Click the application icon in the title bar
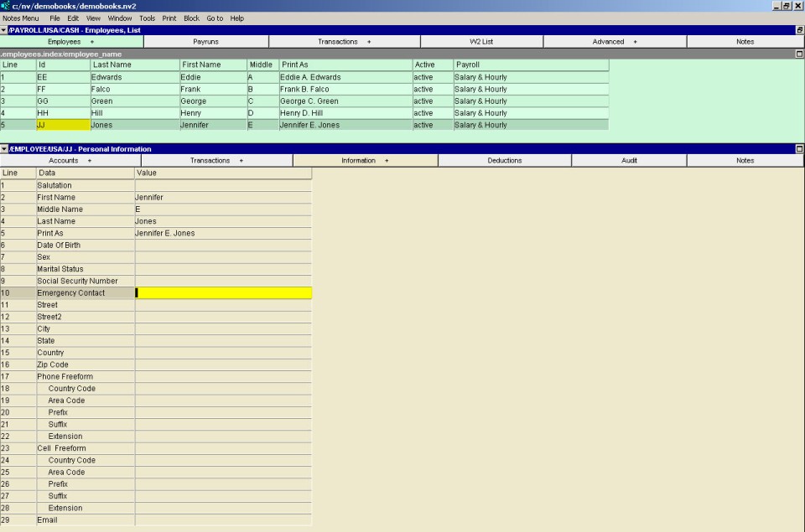Viewport: 805px width, 532px height. 5,6
